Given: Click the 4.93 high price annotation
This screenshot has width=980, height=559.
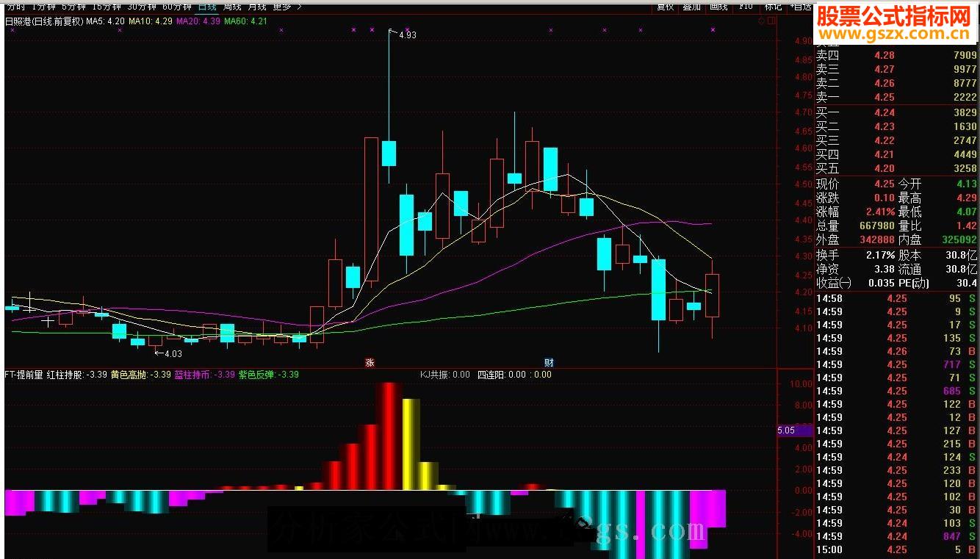Looking at the screenshot, I should [407, 35].
